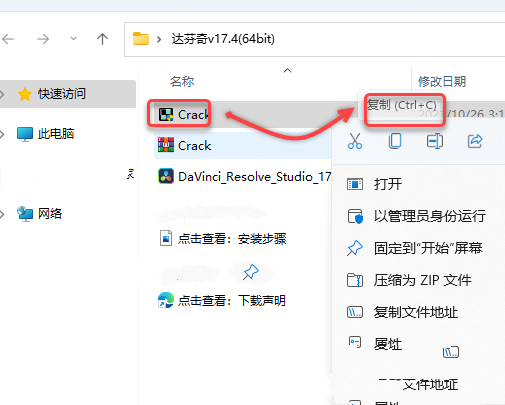Click the Copy icon in context menu
Viewport: 505px width, 405px height.
[395, 141]
